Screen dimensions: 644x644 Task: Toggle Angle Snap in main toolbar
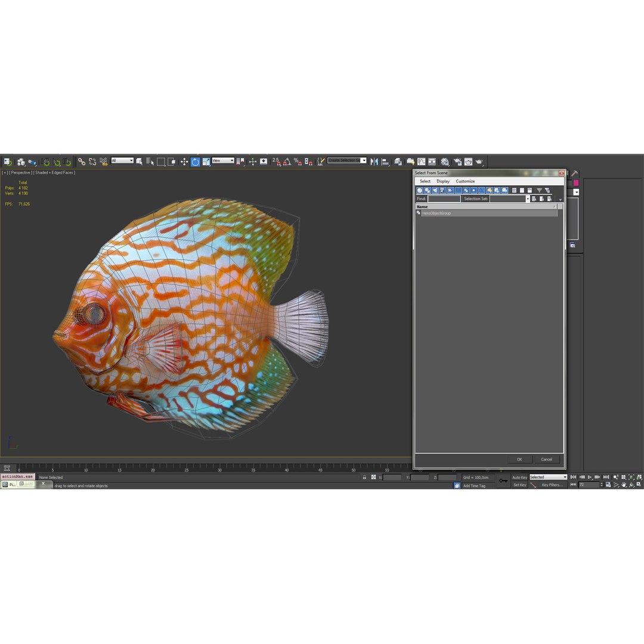click(x=287, y=162)
